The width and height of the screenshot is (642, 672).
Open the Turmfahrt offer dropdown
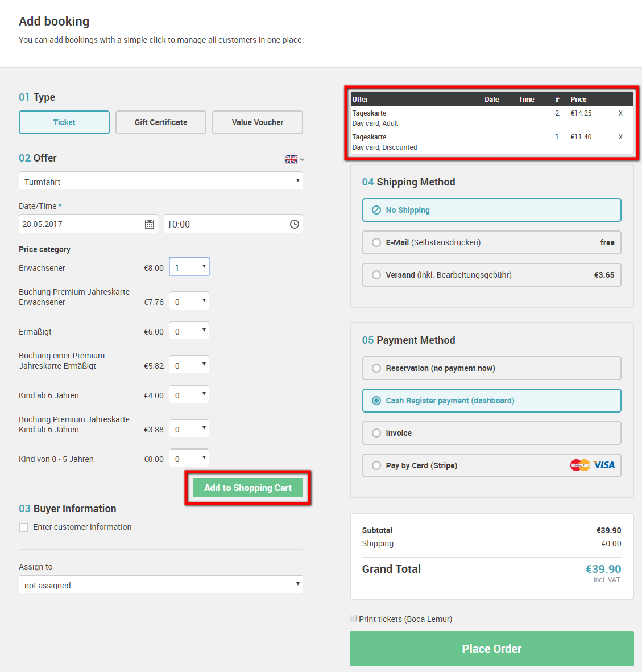click(x=160, y=182)
